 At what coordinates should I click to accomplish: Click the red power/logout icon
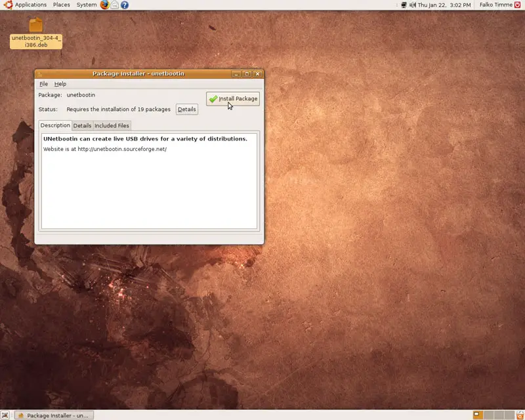coord(518,5)
